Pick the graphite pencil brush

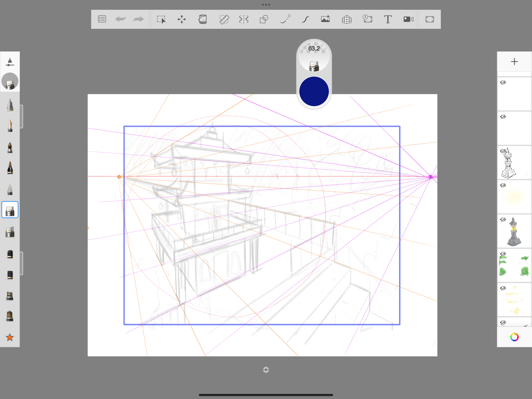coord(10,105)
